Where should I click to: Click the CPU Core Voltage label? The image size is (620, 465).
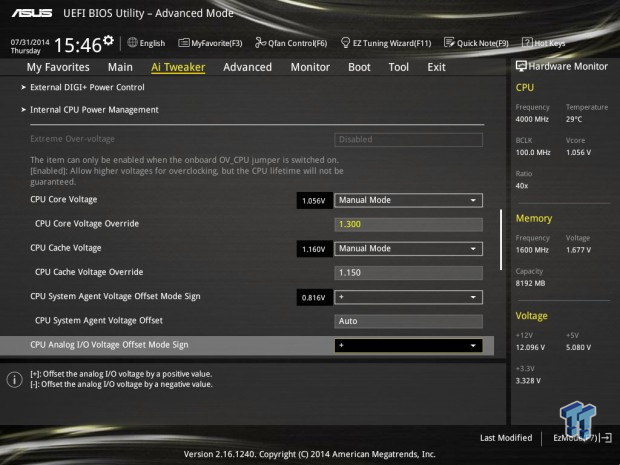(x=64, y=199)
